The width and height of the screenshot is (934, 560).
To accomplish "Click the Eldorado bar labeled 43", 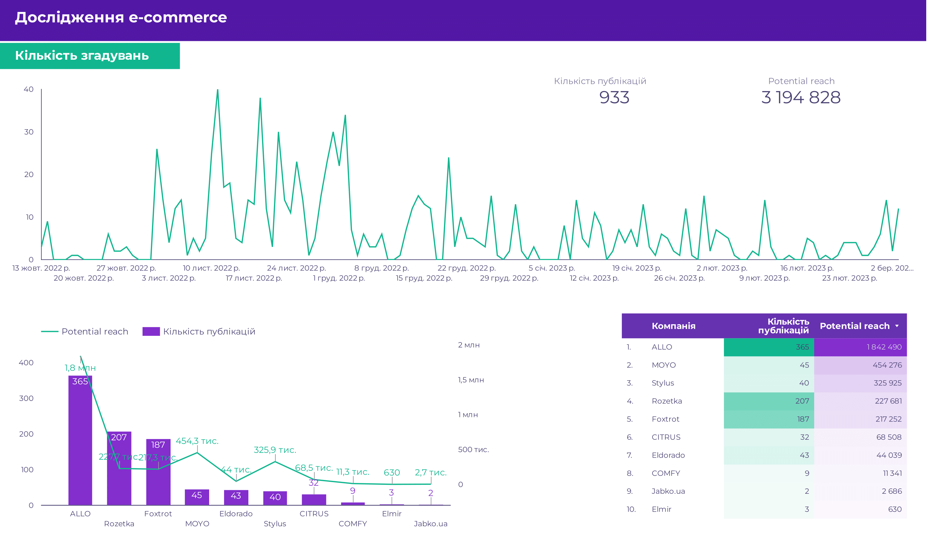I will pos(236,498).
